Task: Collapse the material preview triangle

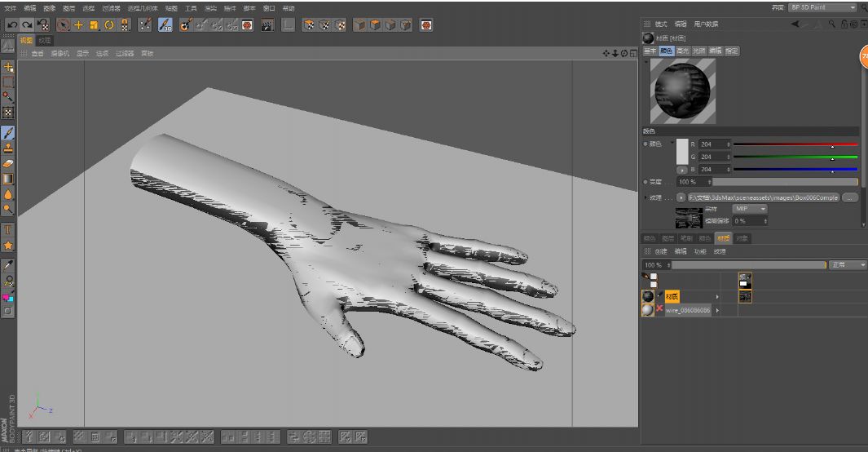Action: coord(645,61)
